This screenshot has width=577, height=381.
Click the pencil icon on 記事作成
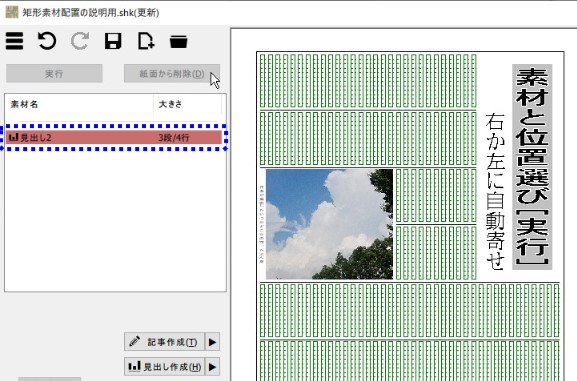click(135, 342)
